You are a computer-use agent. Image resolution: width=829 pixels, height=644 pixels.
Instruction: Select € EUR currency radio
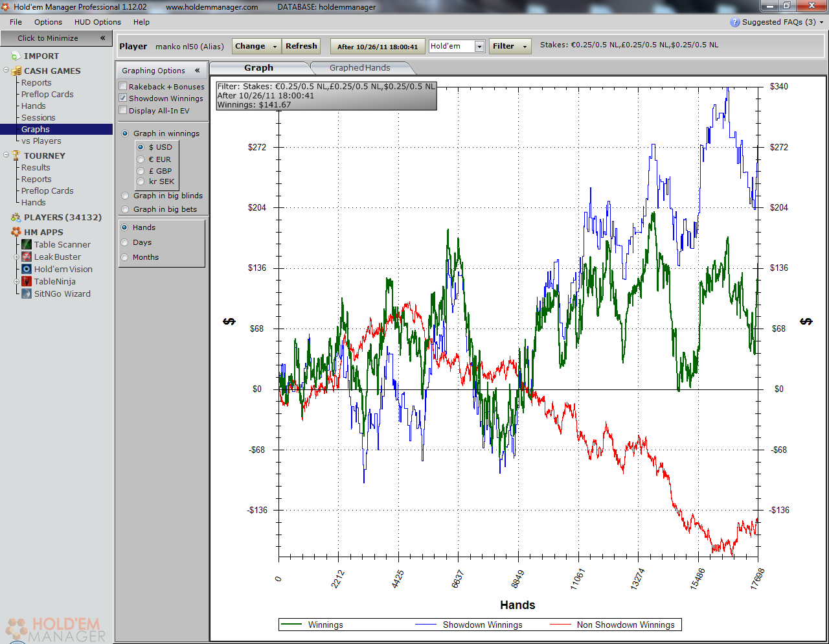(x=141, y=159)
